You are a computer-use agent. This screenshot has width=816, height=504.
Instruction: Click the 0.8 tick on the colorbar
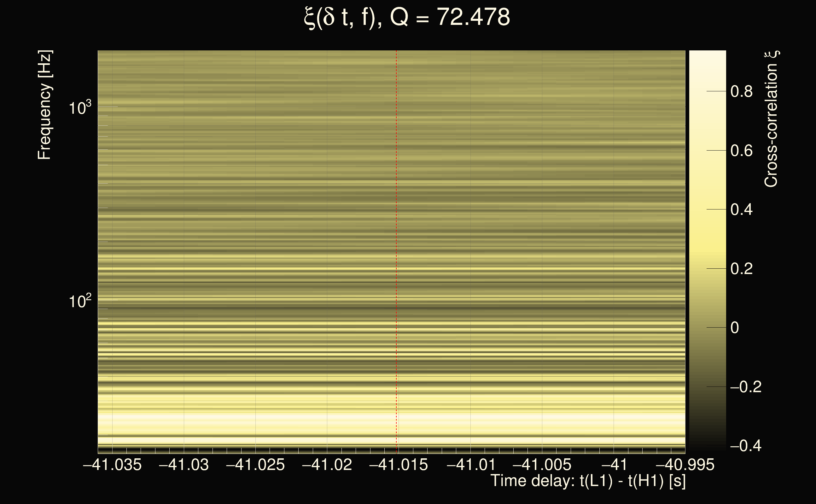[741, 91]
